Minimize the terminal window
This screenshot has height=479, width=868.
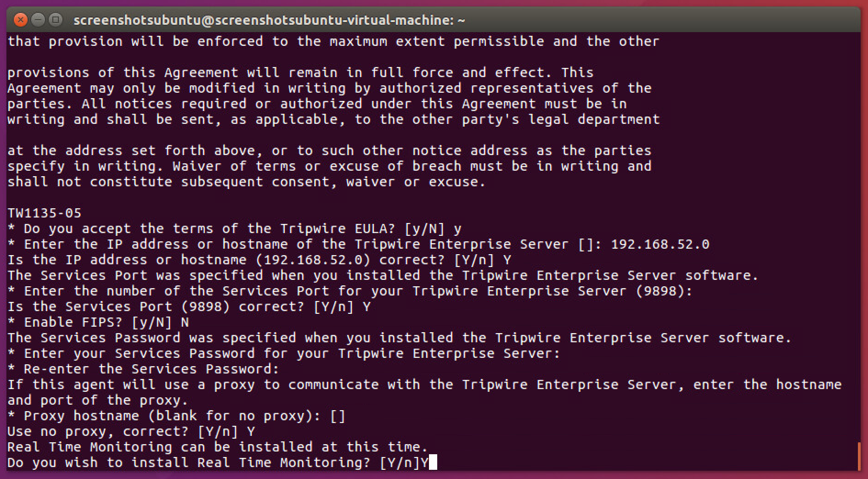39,20
